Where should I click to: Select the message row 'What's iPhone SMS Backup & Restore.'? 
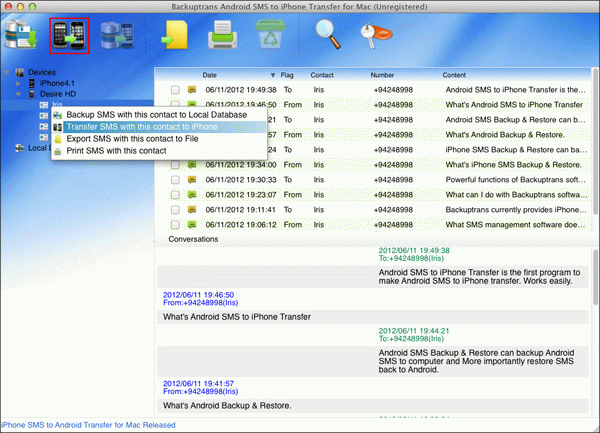pos(377,165)
